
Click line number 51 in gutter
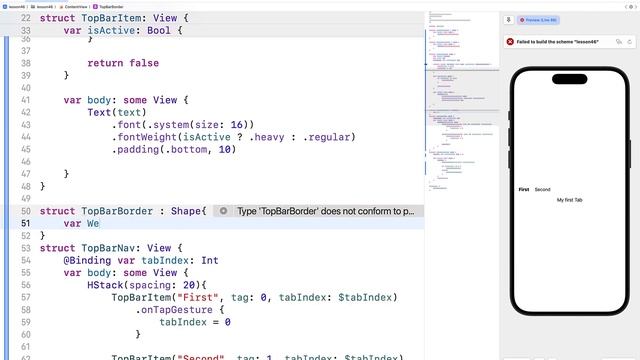tap(26, 223)
